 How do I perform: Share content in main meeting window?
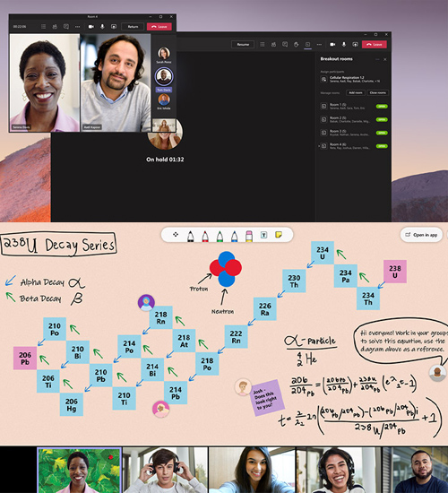355,44
